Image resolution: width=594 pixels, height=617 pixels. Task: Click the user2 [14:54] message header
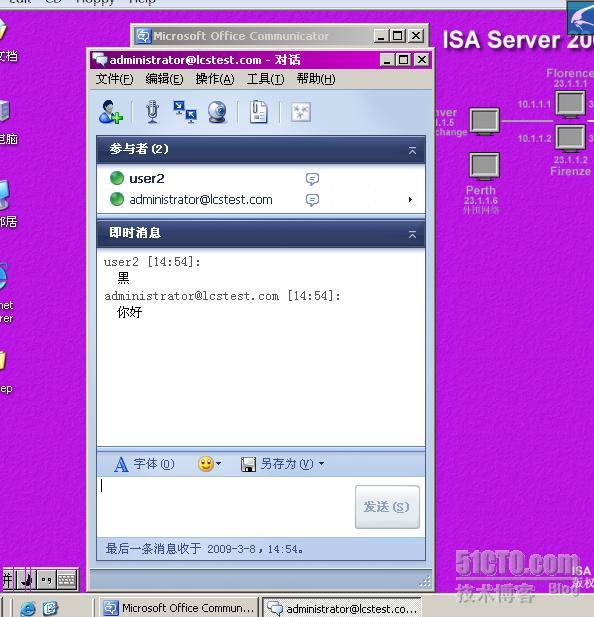(x=152, y=262)
